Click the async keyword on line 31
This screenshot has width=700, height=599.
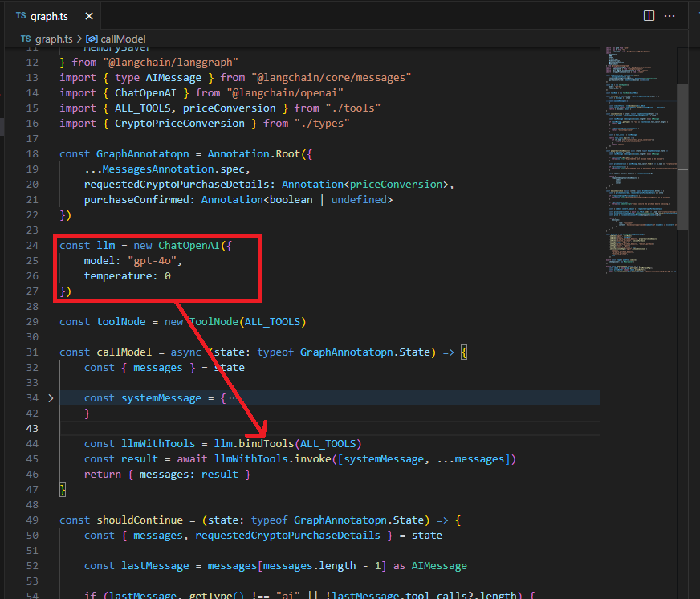tap(185, 352)
